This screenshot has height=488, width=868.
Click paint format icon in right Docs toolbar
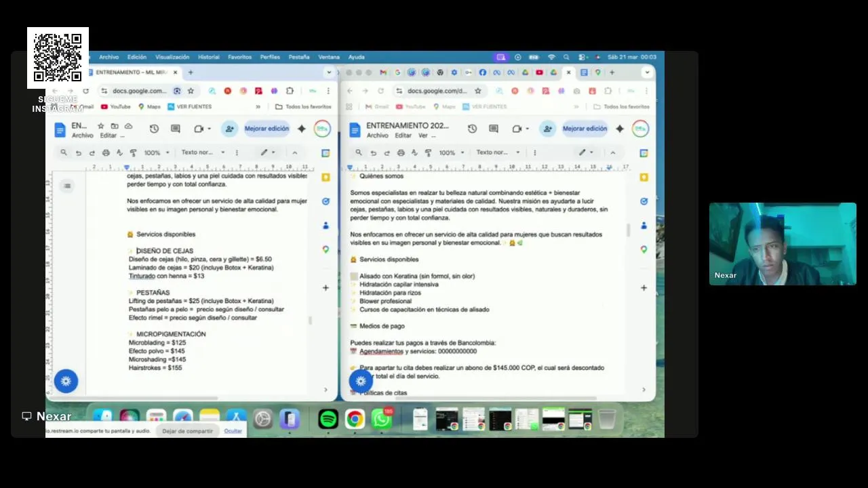point(428,152)
